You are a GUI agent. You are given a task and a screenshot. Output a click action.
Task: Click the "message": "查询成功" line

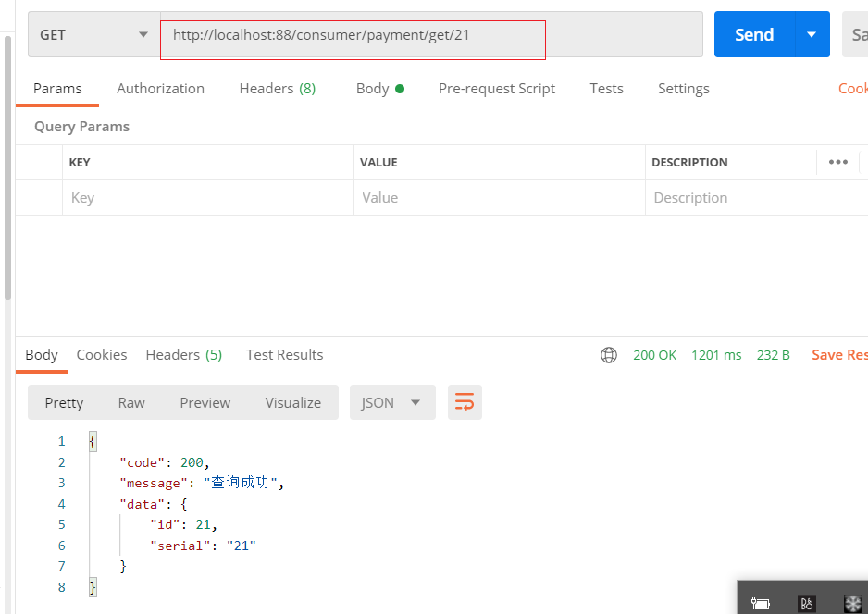(x=202, y=483)
